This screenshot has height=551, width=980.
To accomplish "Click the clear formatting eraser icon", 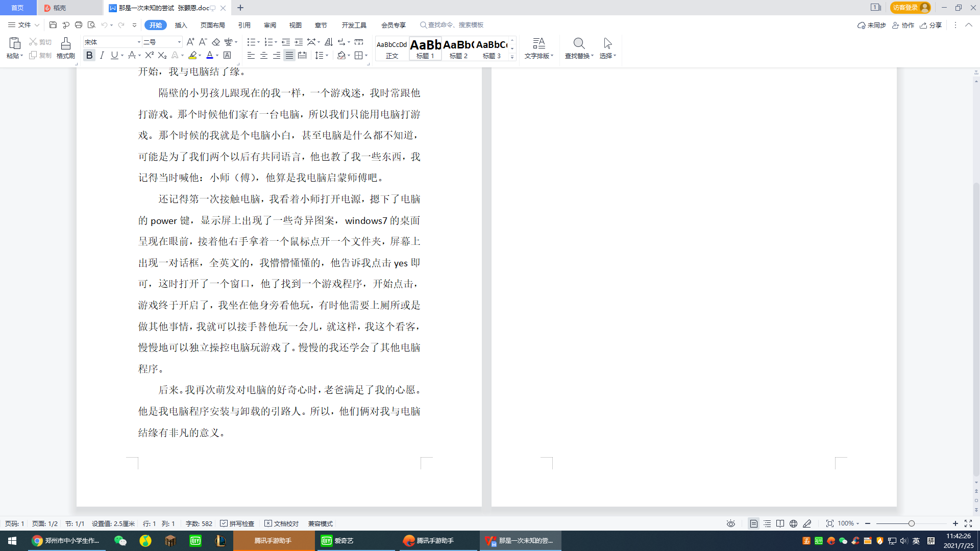I will point(216,42).
